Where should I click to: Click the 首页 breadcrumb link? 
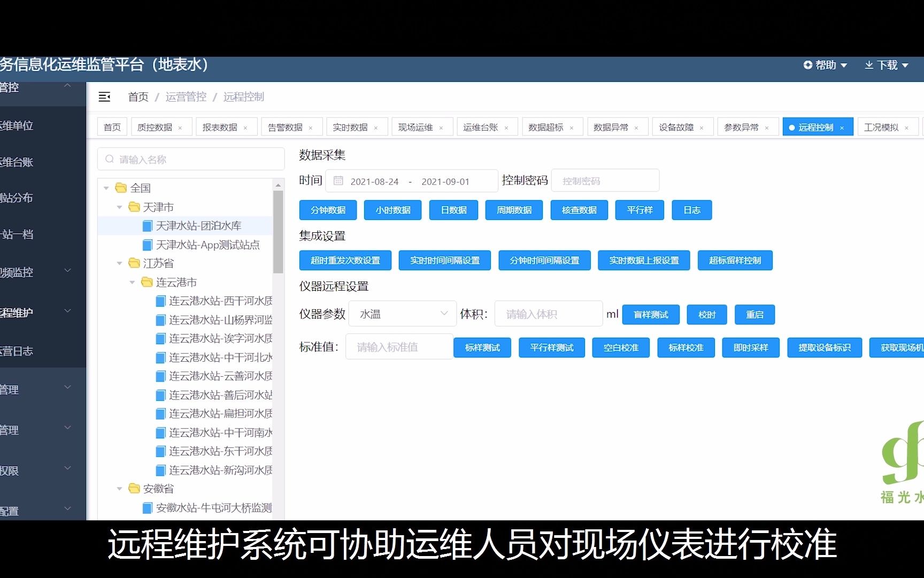pos(138,97)
